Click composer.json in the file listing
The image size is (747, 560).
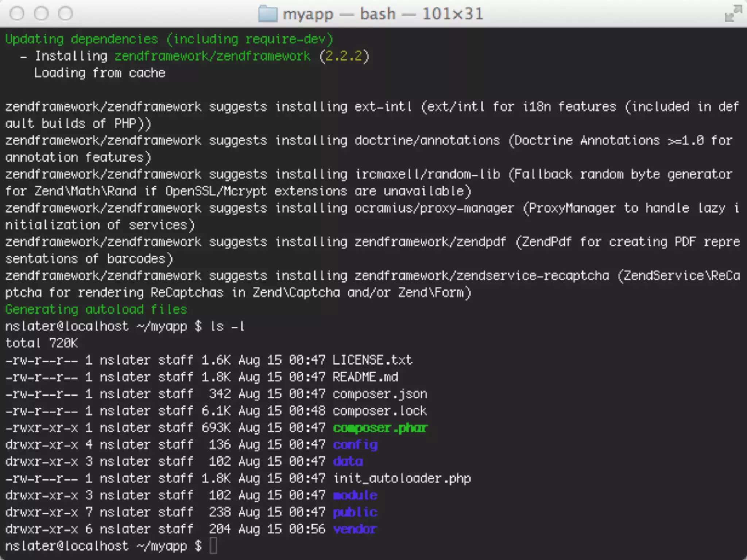[380, 394]
